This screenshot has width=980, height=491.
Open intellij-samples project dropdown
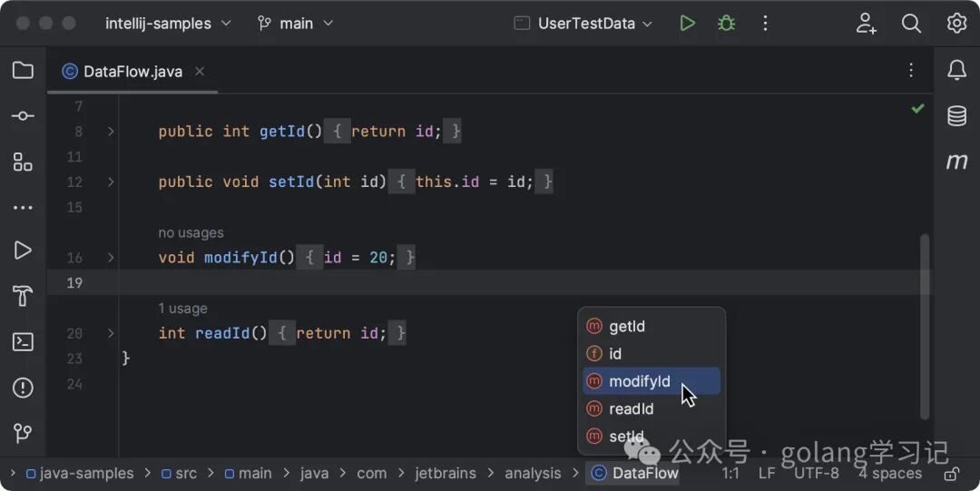pos(168,24)
